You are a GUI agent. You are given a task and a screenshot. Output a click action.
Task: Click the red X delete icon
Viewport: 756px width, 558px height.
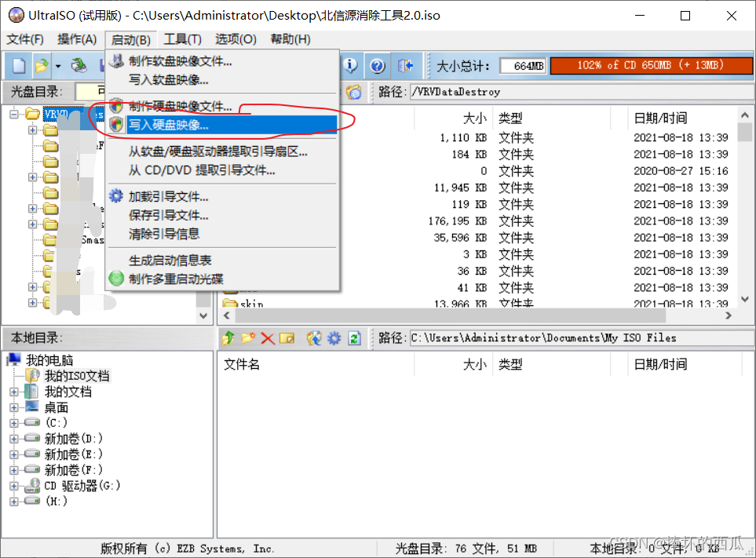[268, 338]
